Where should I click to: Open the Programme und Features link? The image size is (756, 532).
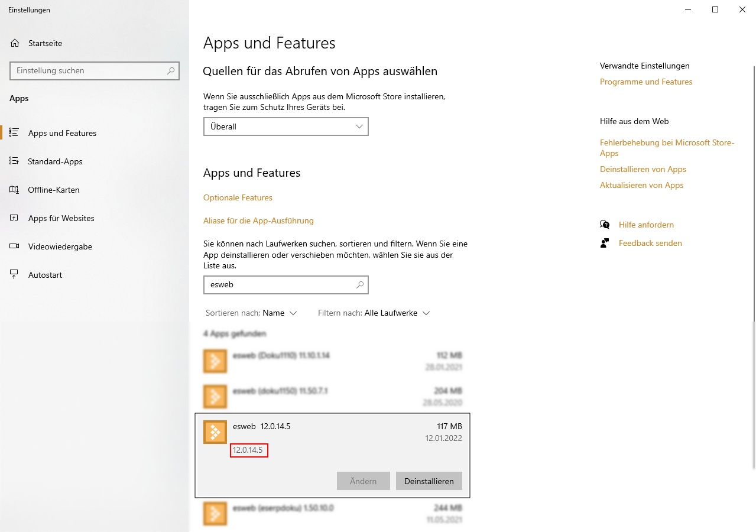coord(646,82)
